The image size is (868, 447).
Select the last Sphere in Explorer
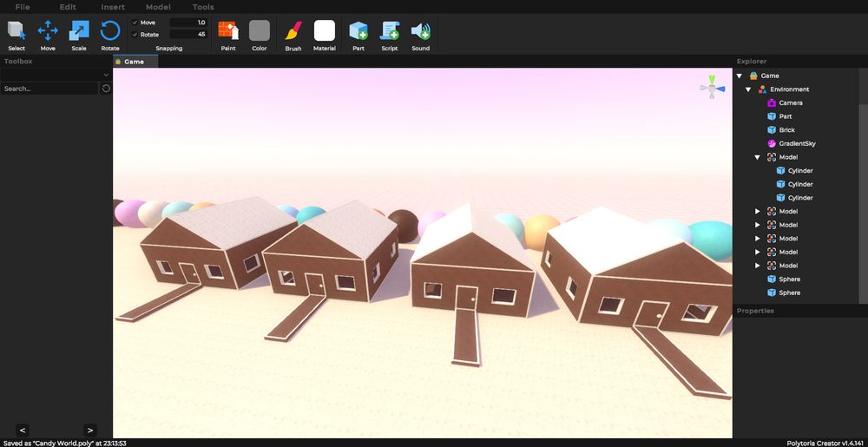click(x=789, y=293)
